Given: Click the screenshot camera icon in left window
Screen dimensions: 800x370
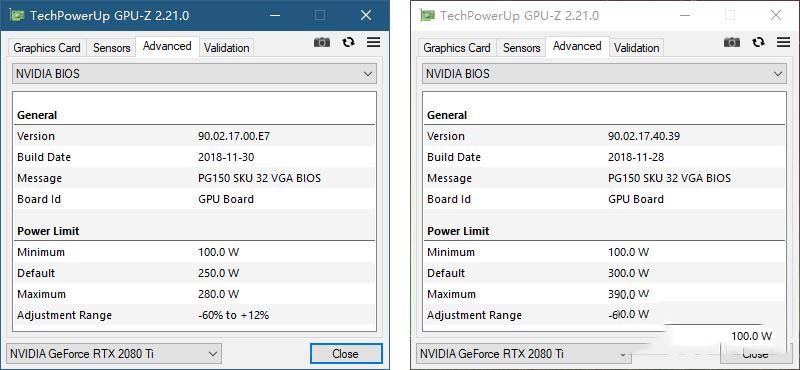Looking at the screenshot, I should 322,42.
